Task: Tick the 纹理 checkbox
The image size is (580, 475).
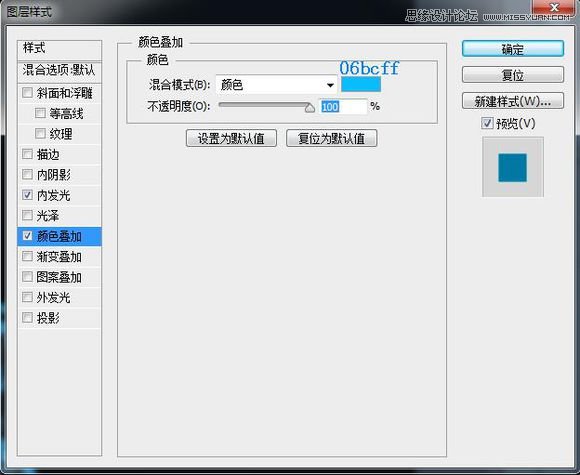Action: click(40, 133)
